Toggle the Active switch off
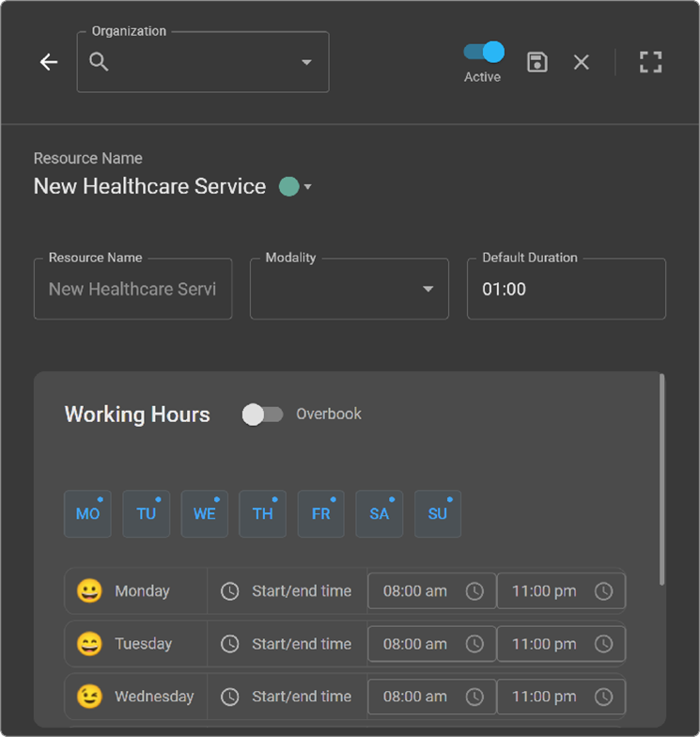700x737 pixels. click(484, 53)
